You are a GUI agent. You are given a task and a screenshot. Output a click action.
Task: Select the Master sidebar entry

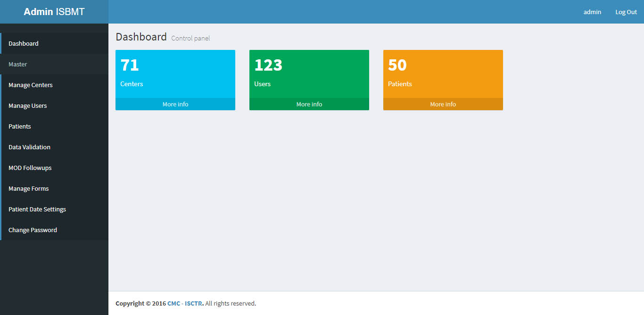point(54,64)
